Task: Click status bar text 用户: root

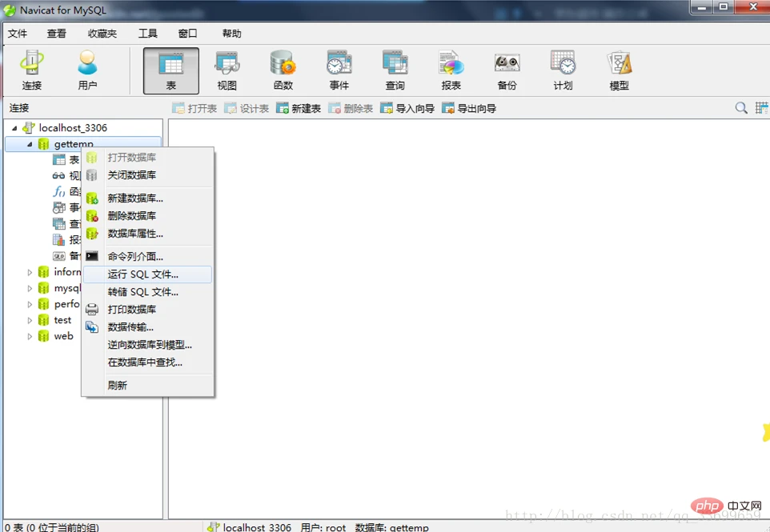Action: [x=323, y=527]
